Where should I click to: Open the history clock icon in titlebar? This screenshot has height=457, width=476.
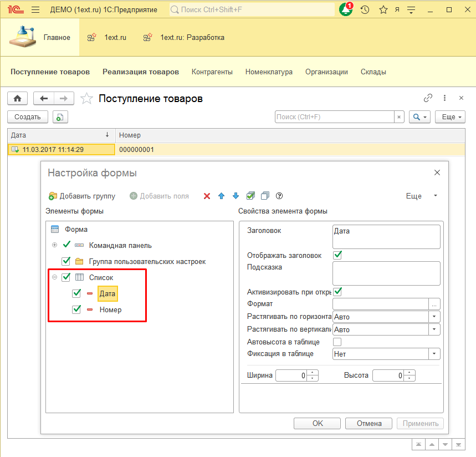(365, 9)
